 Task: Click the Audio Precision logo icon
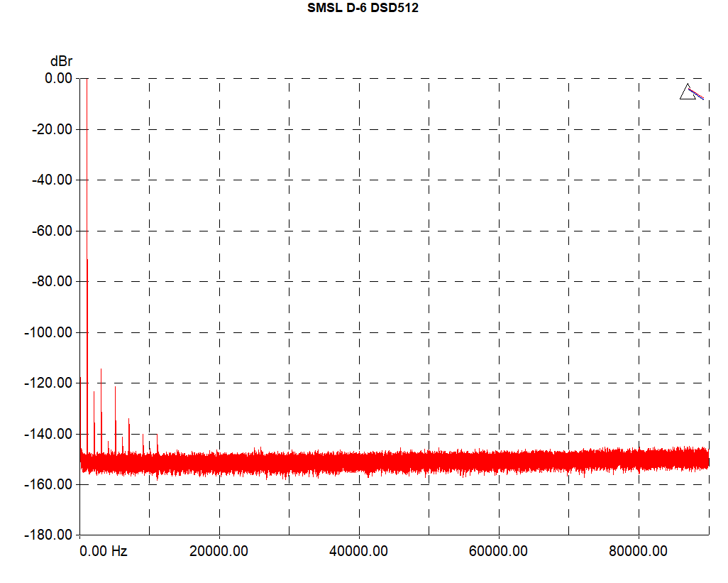click(691, 92)
